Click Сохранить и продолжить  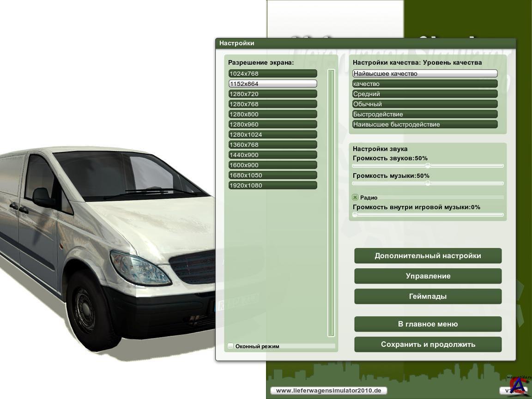428,345
